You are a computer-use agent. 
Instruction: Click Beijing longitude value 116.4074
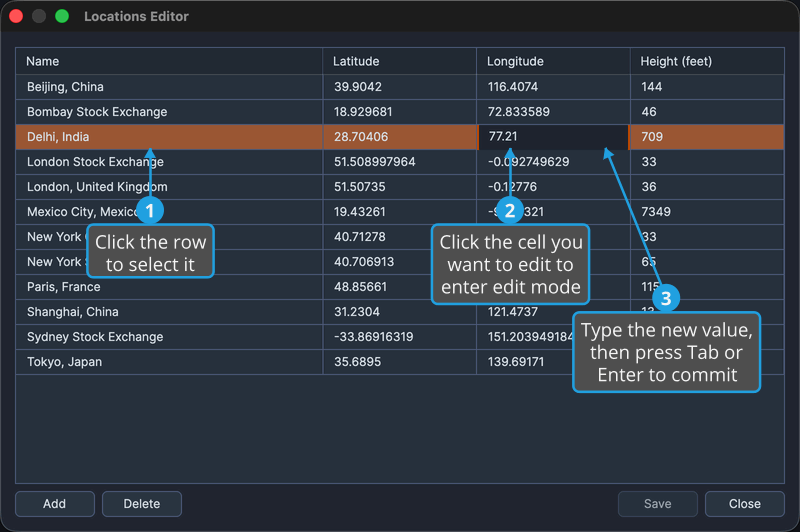554,87
